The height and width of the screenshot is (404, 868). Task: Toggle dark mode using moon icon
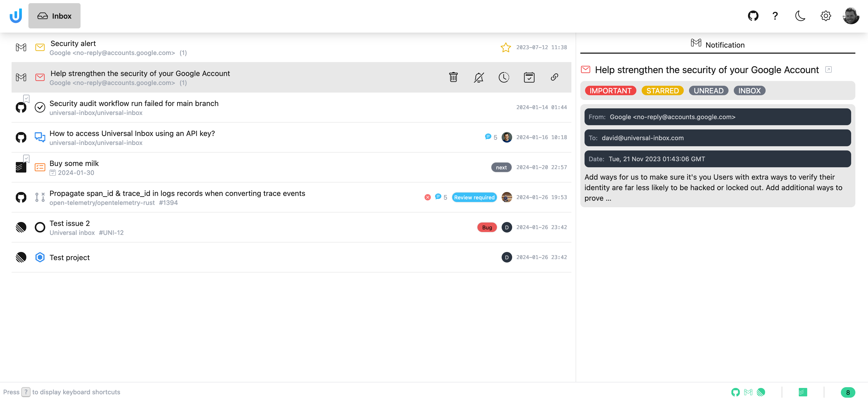coord(800,16)
